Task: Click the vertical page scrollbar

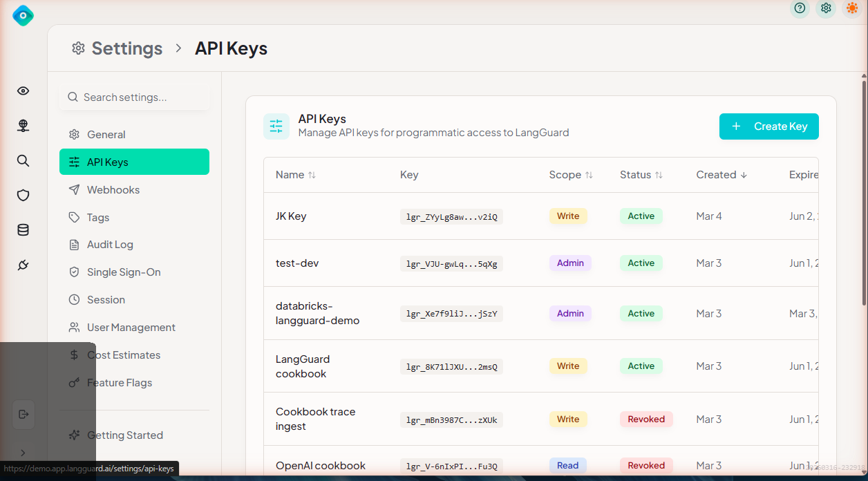Action: [863, 194]
